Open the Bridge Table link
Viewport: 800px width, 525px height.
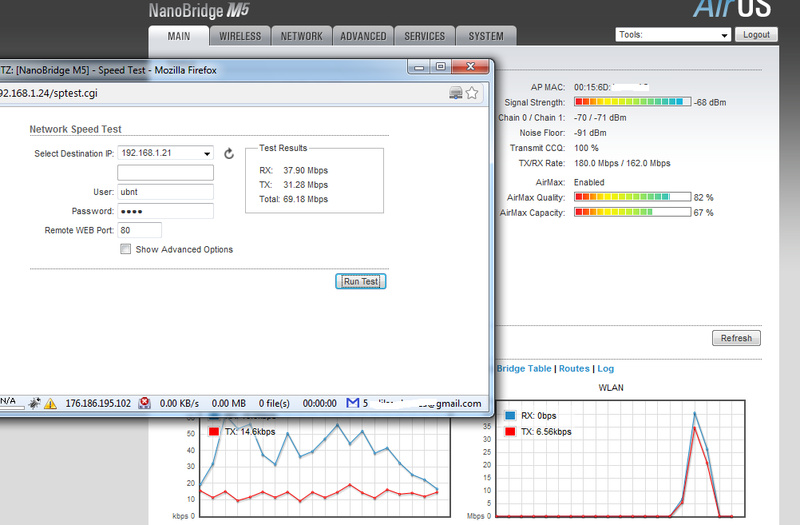tap(524, 368)
